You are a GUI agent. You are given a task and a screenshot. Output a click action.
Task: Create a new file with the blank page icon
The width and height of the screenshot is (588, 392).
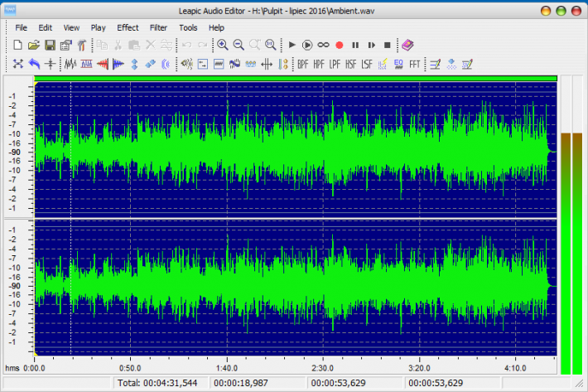click(x=17, y=46)
